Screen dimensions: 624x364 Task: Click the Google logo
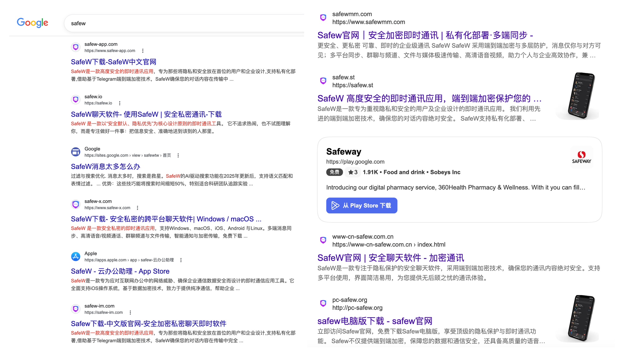[x=32, y=23]
